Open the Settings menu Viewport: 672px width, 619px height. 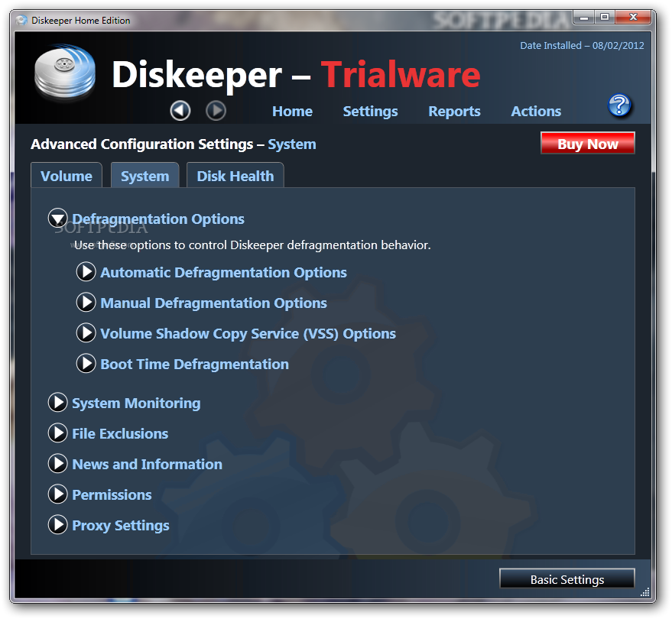[370, 112]
